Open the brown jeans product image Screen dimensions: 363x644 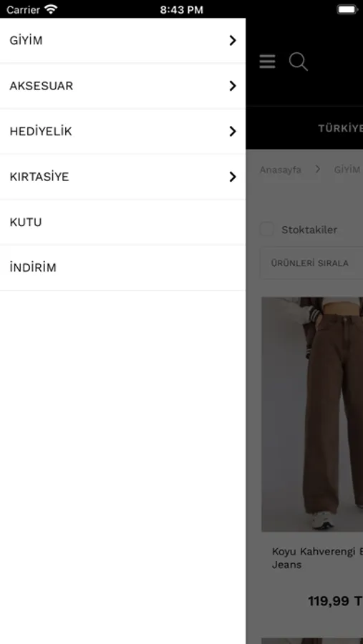[312, 414]
